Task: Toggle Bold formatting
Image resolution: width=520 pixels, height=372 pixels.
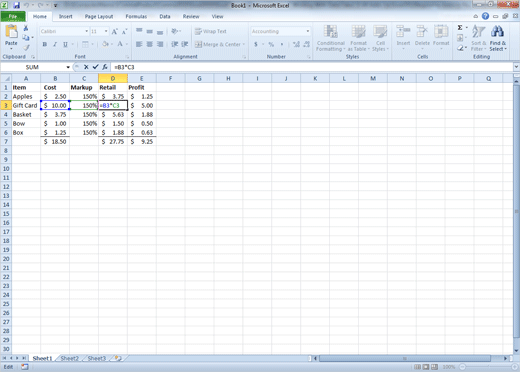Action: [45, 44]
